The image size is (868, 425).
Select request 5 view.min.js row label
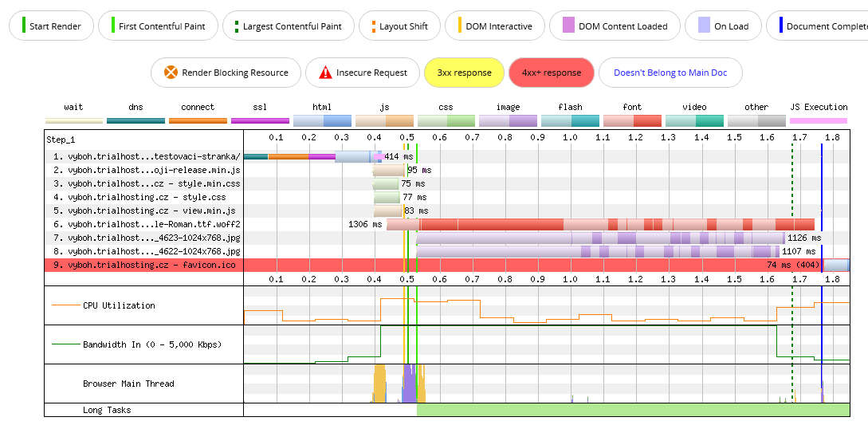coord(144,211)
